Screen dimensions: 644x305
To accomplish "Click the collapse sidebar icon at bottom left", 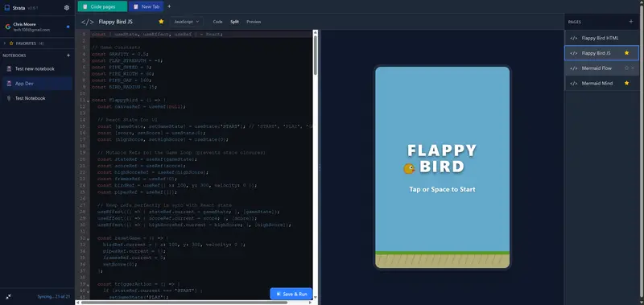I will (9, 296).
